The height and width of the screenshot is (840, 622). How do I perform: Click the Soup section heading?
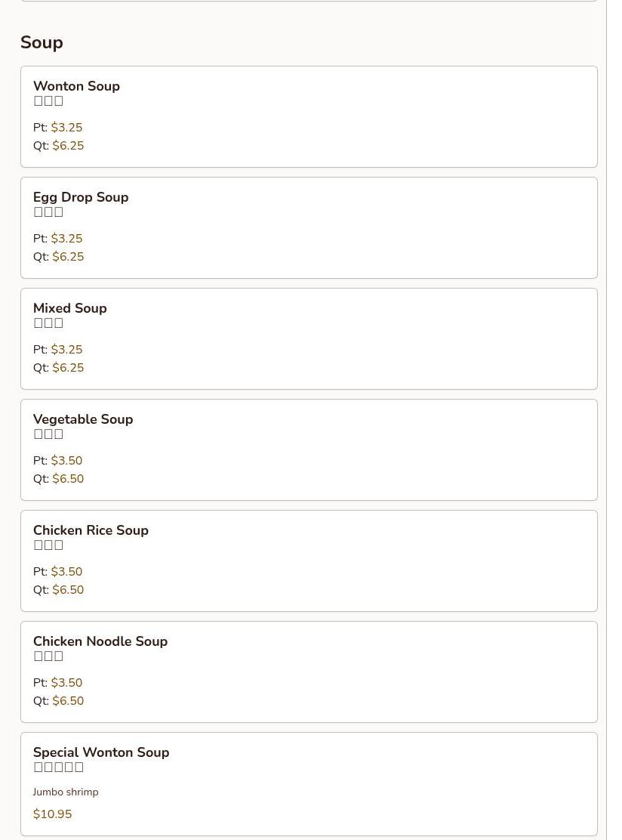42,42
